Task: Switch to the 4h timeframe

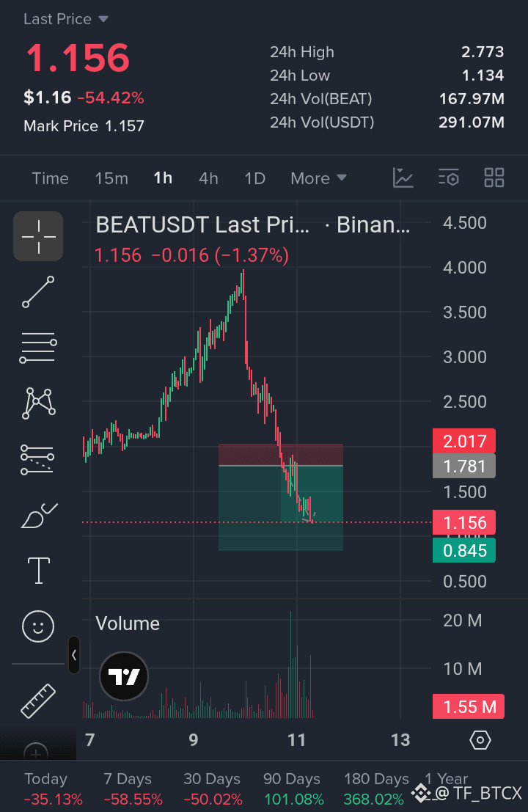Action: [208, 178]
